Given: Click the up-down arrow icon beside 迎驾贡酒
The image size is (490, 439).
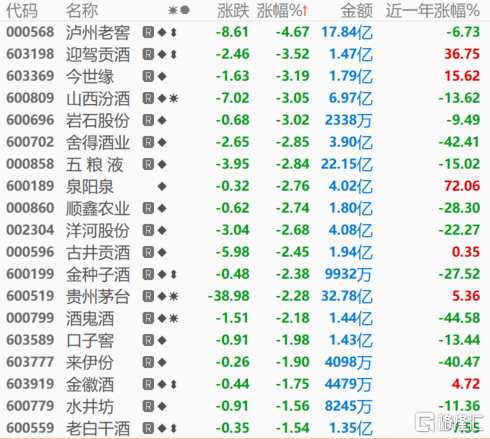Looking at the screenshot, I should [173, 54].
